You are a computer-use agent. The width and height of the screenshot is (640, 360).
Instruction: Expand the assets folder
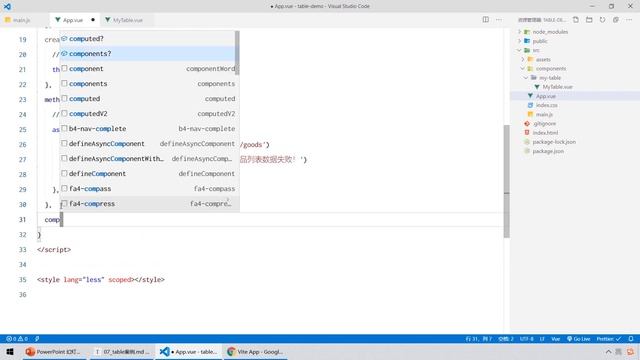[x=523, y=59]
